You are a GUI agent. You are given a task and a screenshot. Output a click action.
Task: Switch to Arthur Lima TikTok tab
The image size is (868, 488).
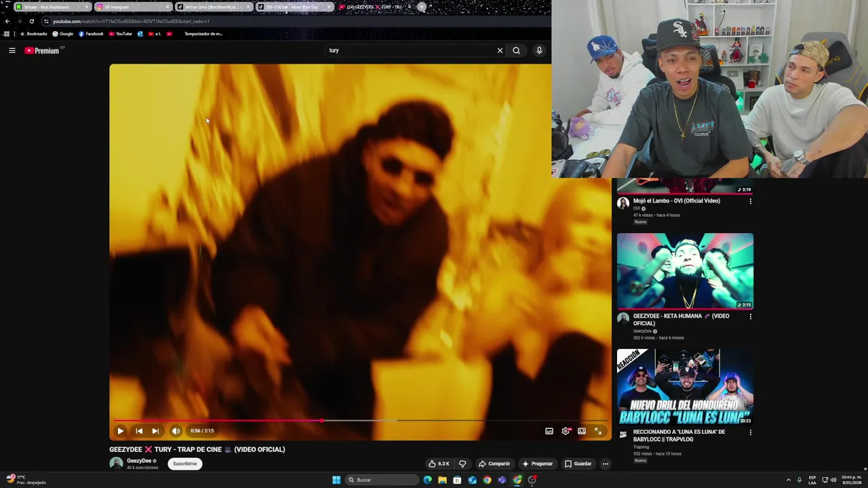click(x=214, y=7)
